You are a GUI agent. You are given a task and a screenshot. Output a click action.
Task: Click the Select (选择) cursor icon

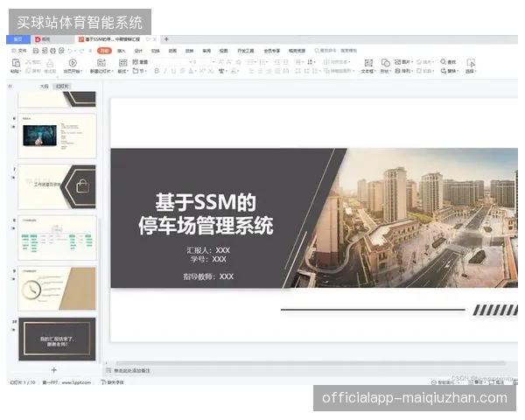(471, 63)
